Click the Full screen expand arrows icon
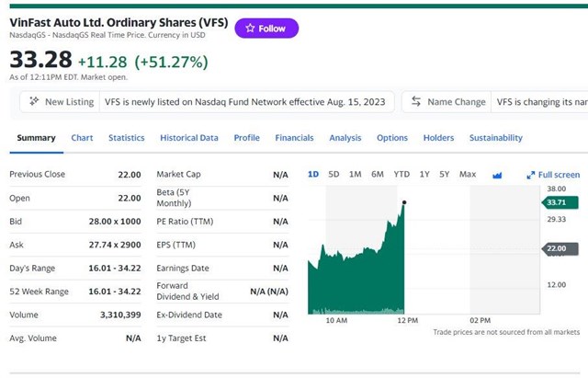 click(x=531, y=175)
